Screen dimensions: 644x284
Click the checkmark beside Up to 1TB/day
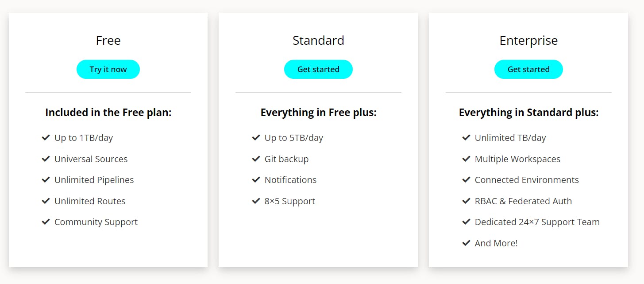(x=46, y=138)
